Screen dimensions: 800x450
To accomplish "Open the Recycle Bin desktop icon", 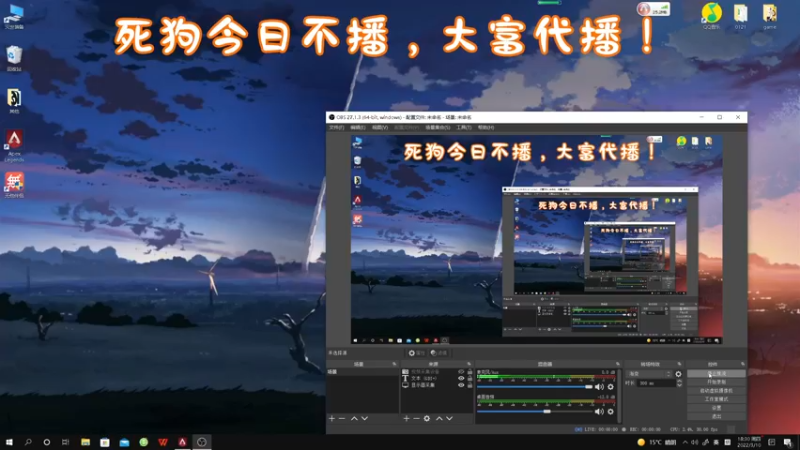I will pyautogui.click(x=14, y=58).
